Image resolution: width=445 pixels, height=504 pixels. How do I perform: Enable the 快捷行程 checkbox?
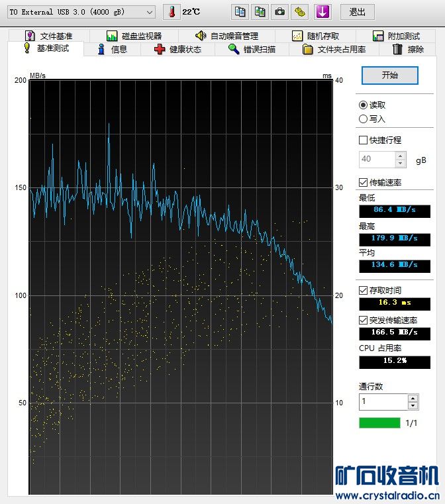coord(363,140)
